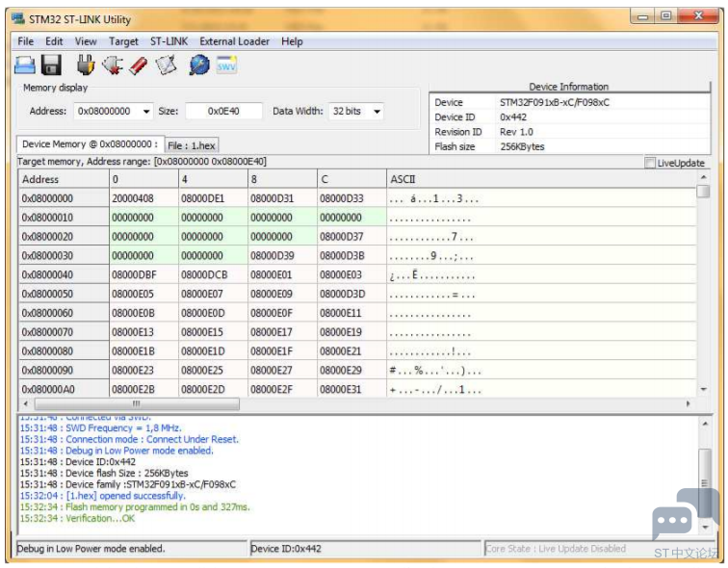Open the Data Width dropdown
The height and width of the screenshot is (568, 728).
(377, 112)
